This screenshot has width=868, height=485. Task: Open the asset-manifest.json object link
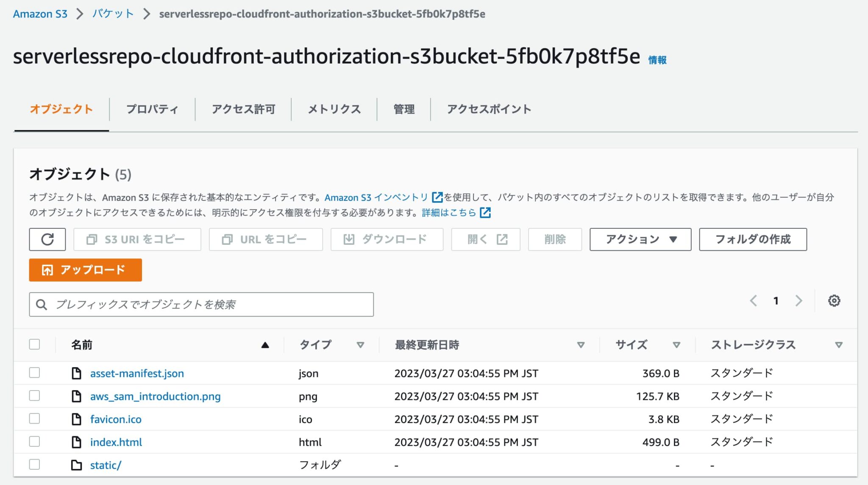coord(136,373)
